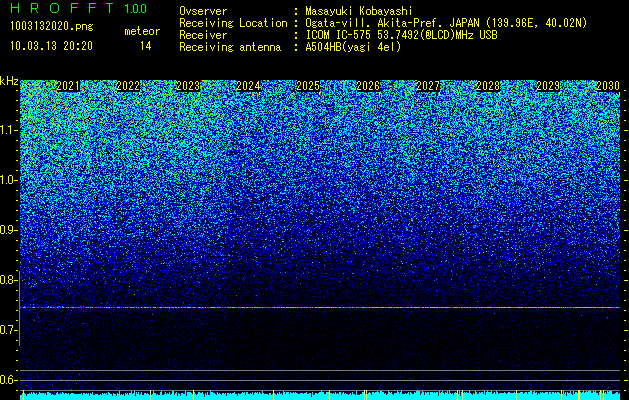The width and height of the screenshot is (629, 400).
Task: Click the 2029 time marker
Action: pyautogui.click(x=548, y=86)
